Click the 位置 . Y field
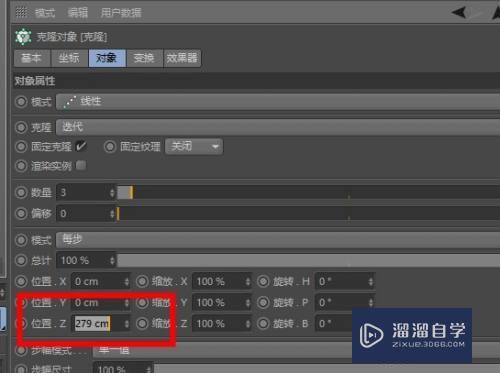Image resolution: width=500 pixels, height=373 pixels. coord(101,302)
